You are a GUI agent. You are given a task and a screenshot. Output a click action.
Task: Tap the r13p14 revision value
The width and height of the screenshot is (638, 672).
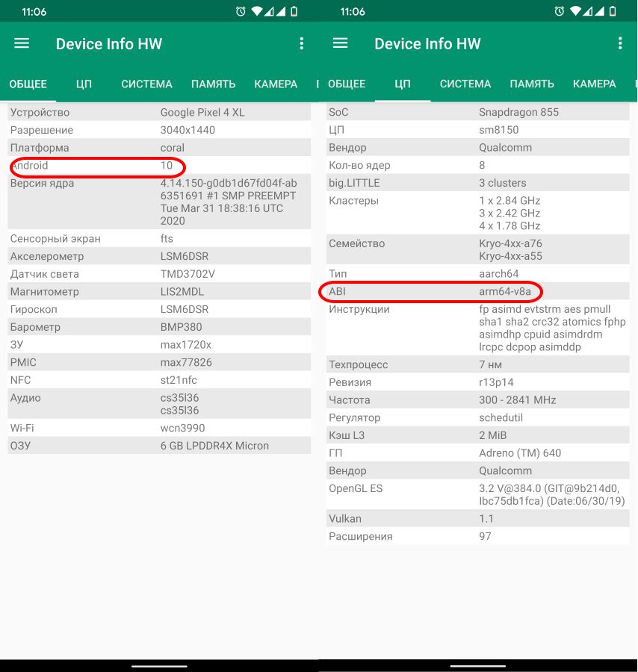(x=496, y=382)
